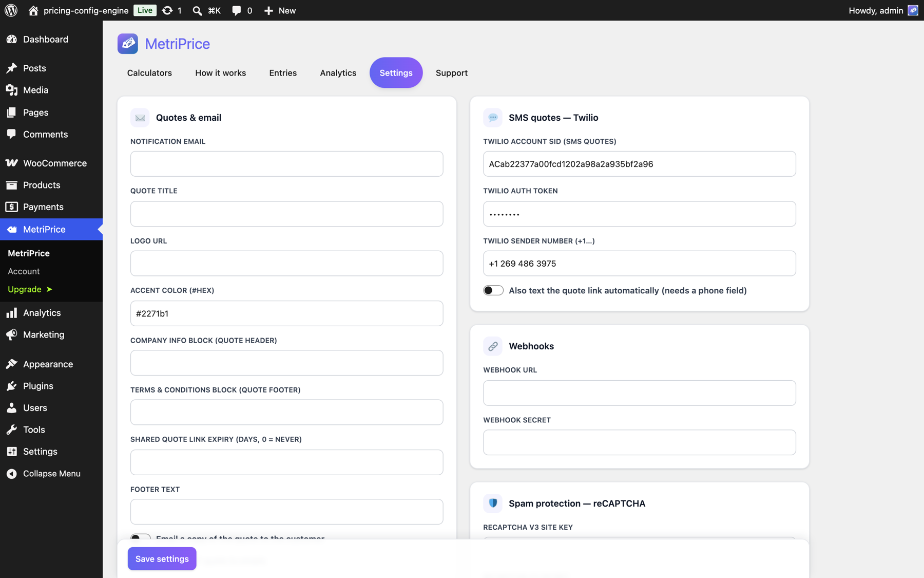Toggle email a copy to customer switch
The image size is (924, 578).
click(140, 537)
